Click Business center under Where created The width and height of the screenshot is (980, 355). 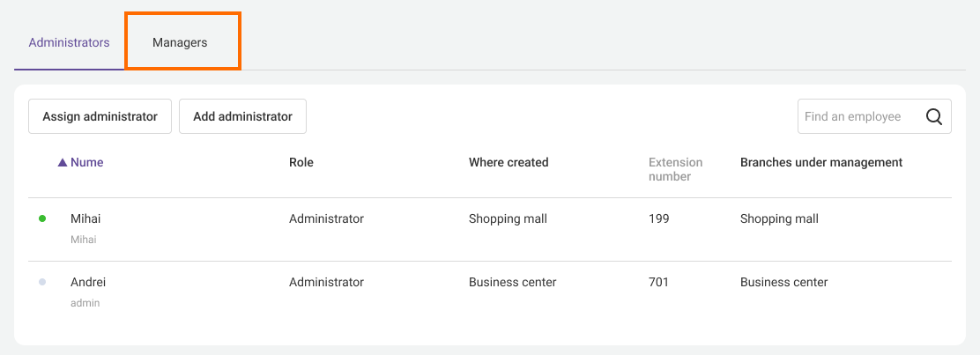(512, 282)
